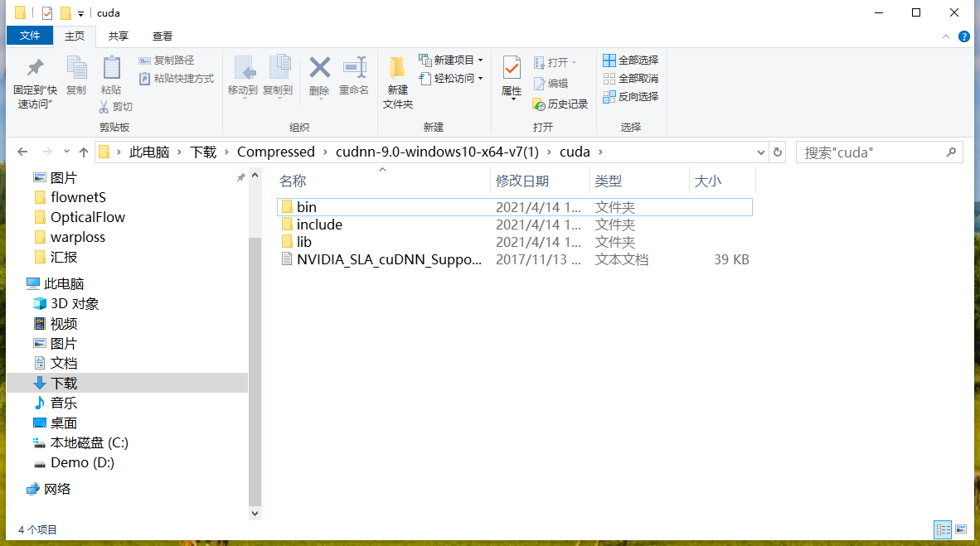Open the 文件 menu

click(x=30, y=36)
